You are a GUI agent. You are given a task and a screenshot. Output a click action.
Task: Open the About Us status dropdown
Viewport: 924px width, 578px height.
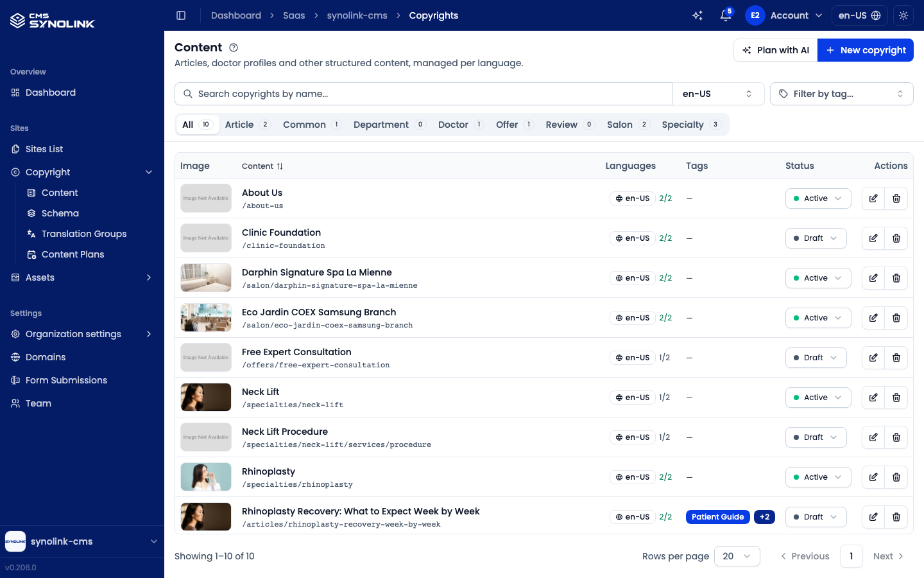[818, 198]
